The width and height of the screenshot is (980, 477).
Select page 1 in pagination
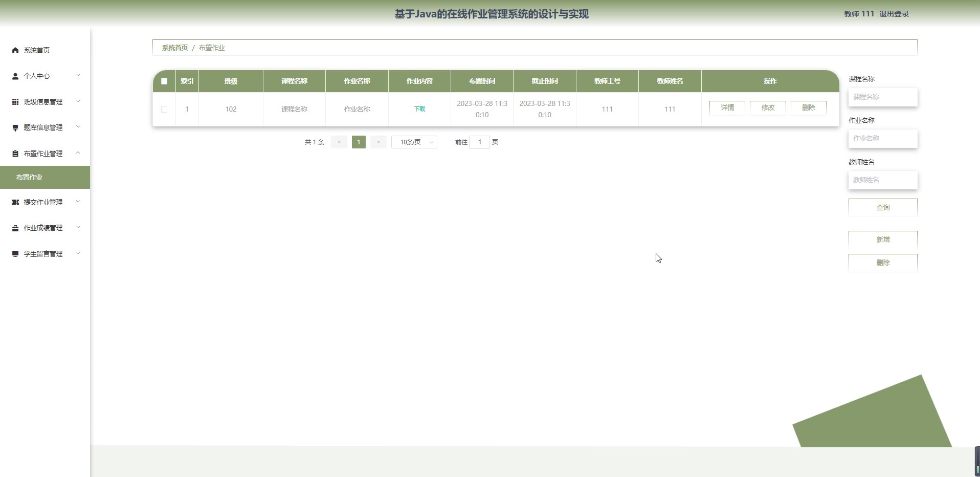point(359,142)
